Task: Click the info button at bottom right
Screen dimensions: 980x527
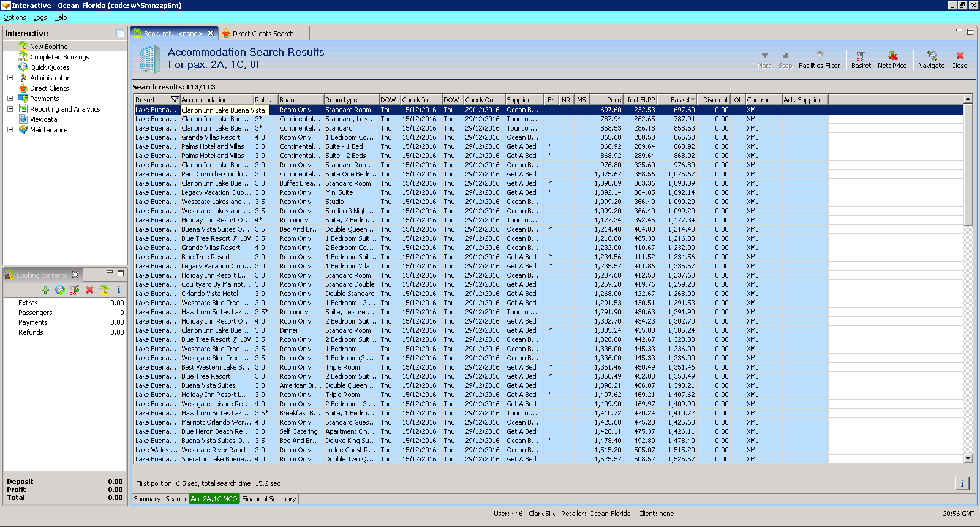Action: 962,483
